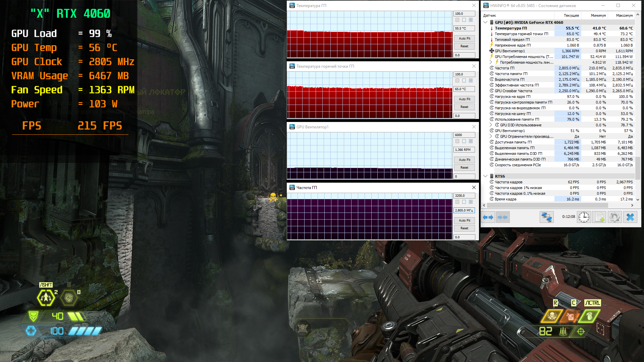Open sensor settings gear icon
The image size is (644, 362).
point(615,217)
